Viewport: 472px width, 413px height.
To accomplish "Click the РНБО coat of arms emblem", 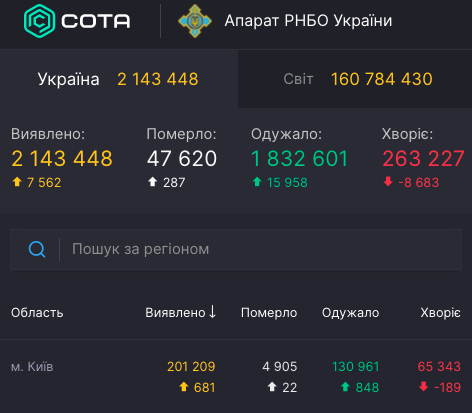I will click(195, 21).
